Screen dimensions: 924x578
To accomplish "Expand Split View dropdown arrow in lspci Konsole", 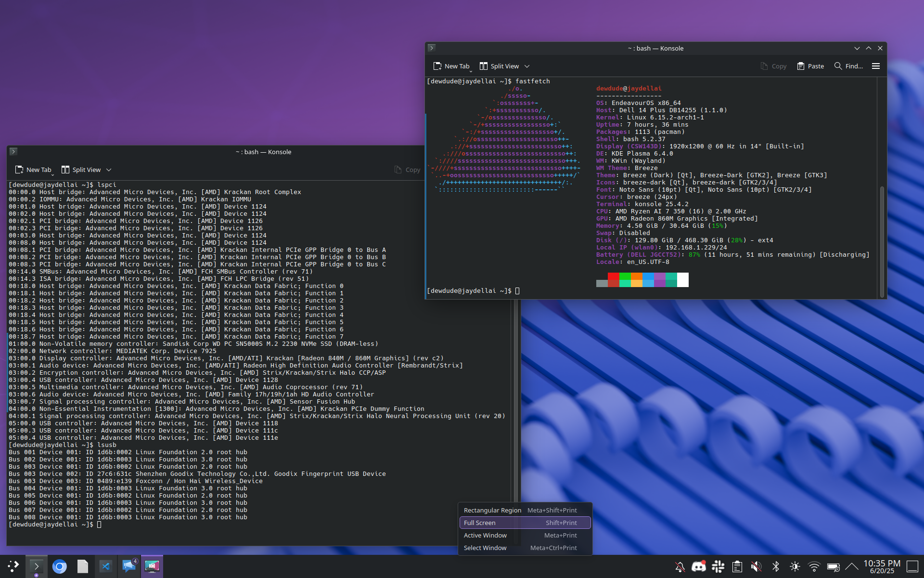I will [x=109, y=170].
